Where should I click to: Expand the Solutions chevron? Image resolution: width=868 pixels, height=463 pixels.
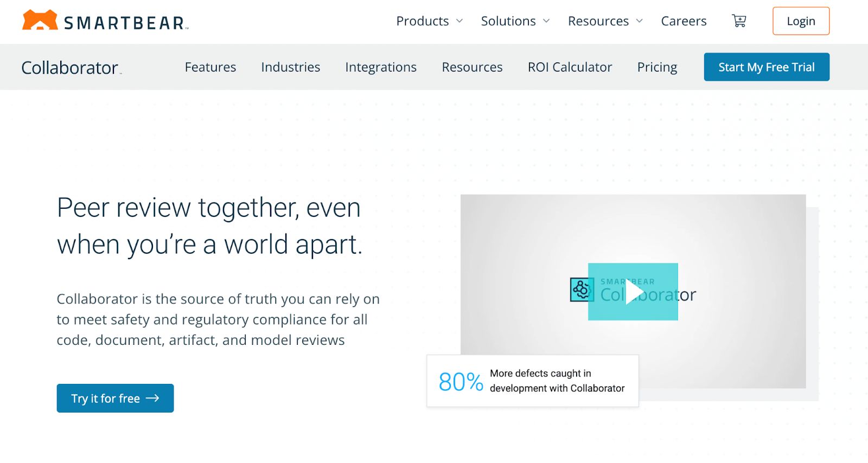[546, 21]
